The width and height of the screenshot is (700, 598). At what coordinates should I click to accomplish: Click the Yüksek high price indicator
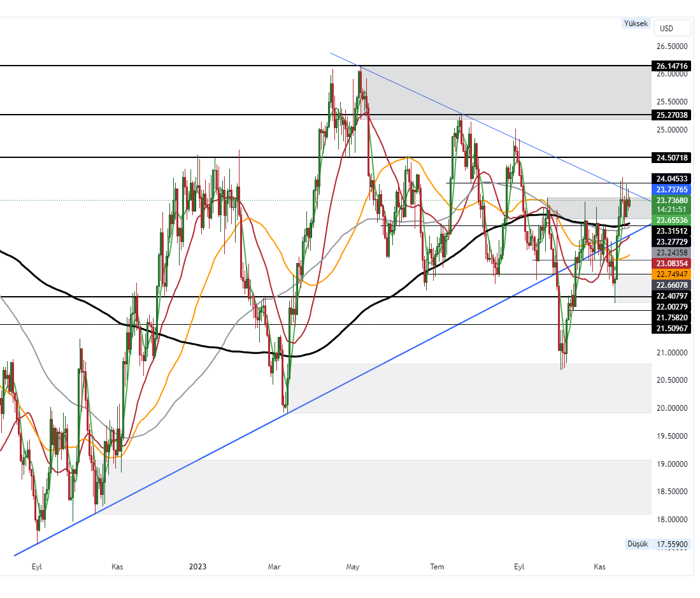tap(635, 24)
